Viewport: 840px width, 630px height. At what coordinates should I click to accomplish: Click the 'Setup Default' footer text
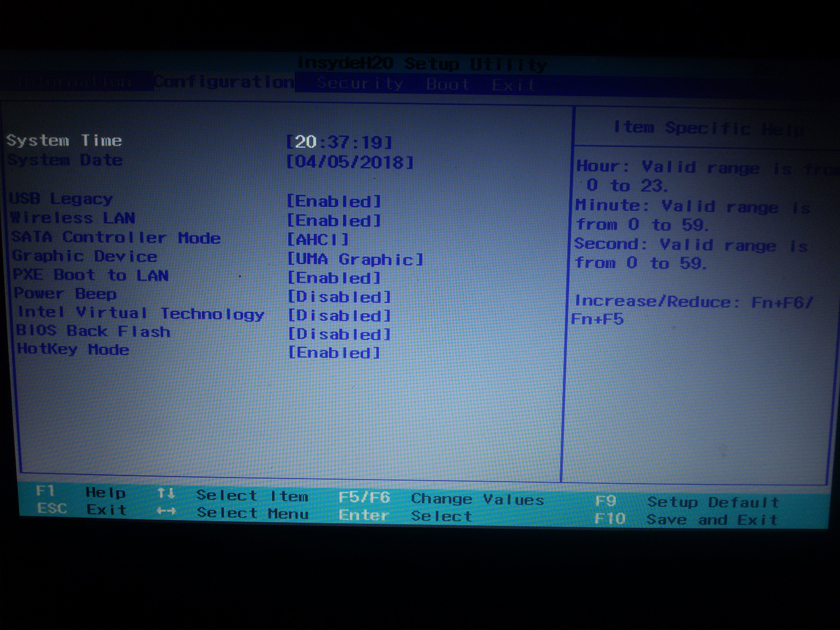pyautogui.click(x=713, y=502)
